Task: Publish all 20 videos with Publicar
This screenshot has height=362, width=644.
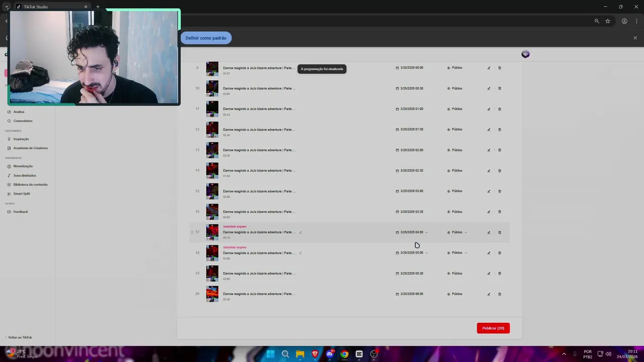Action: coord(493,328)
